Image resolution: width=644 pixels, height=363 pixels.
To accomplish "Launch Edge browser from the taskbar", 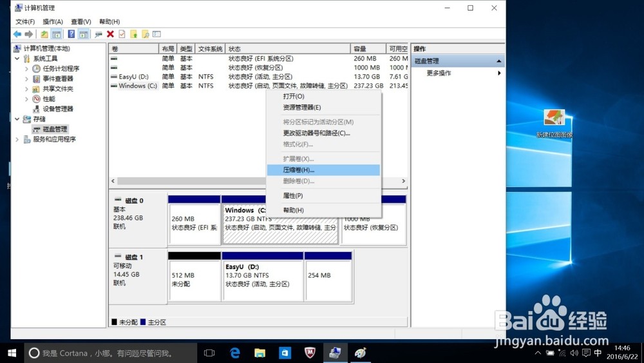I will tap(235, 353).
